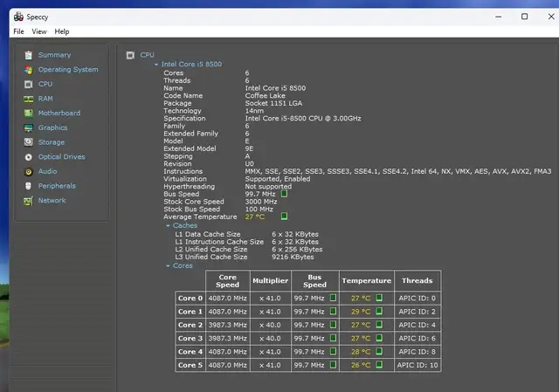Viewport: 559px width, 392px height.
Task: Click the Motherboard icon in sidebar
Action: [29, 113]
